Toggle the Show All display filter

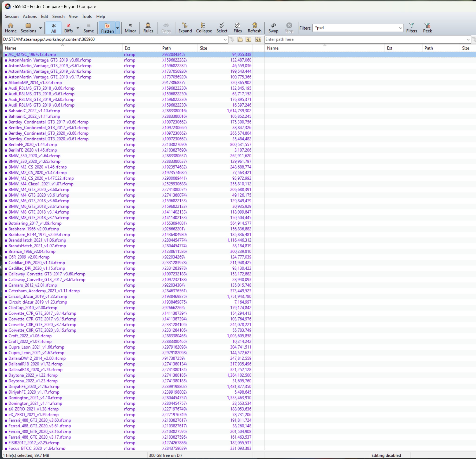click(x=54, y=28)
